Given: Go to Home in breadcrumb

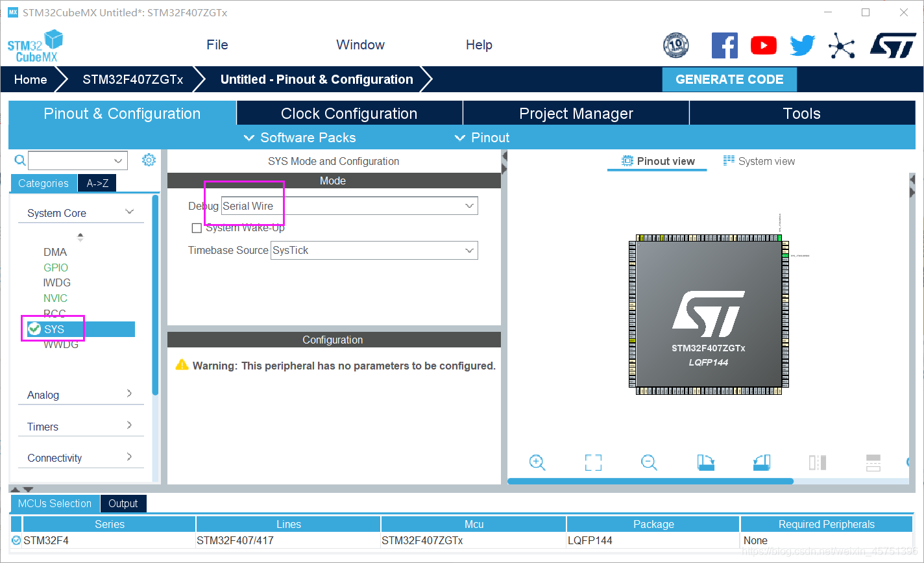Looking at the screenshot, I should (30, 79).
